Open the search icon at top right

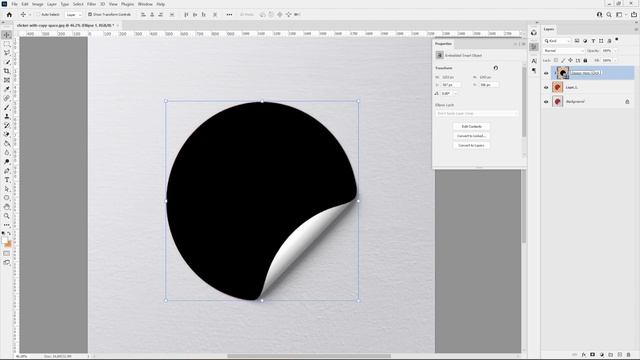[609, 14]
